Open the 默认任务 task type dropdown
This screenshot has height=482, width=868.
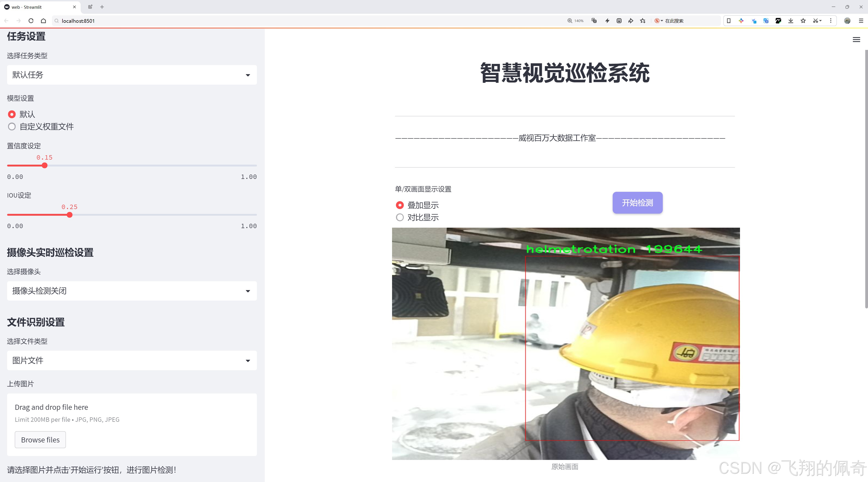click(x=131, y=75)
